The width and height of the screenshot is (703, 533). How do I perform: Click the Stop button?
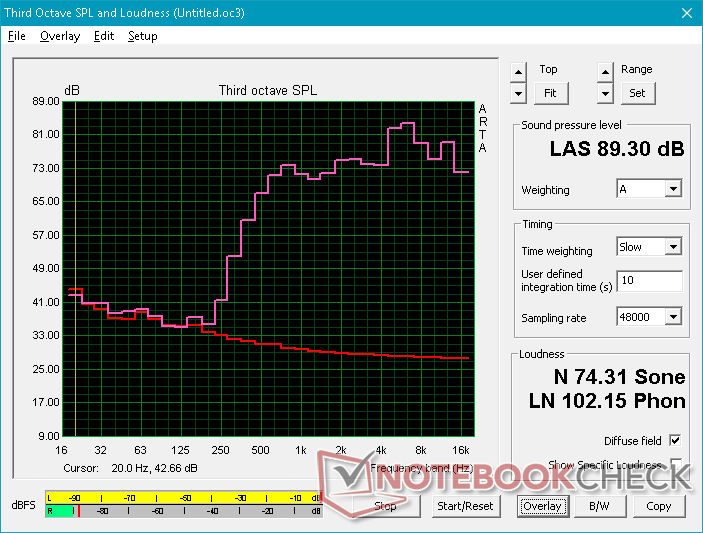coord(385,507)
